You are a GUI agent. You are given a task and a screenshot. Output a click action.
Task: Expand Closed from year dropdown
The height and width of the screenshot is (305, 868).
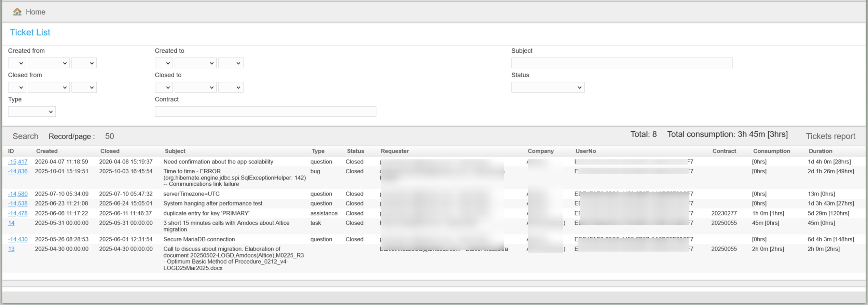pyautogui.click(x=84, y=88)
